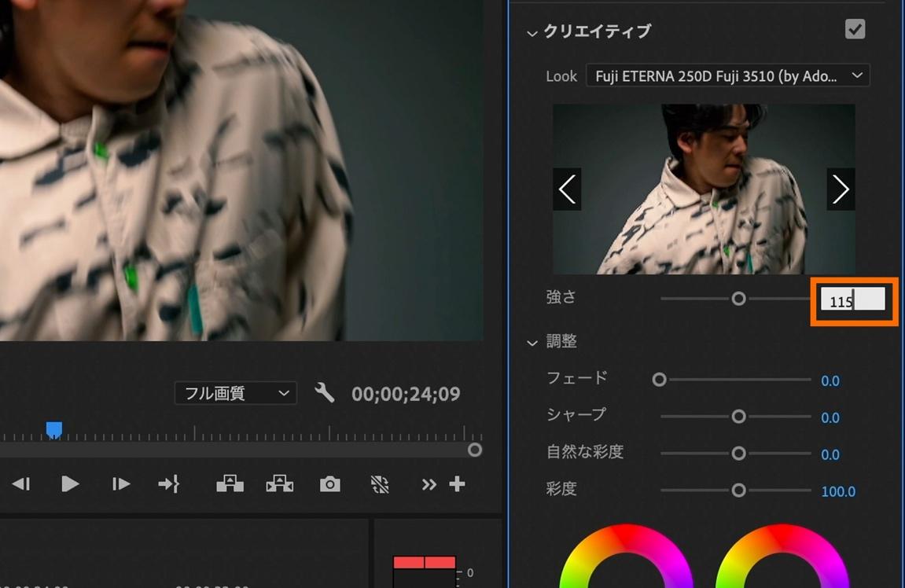
Task: Click the シャープ slider handle
Action: pos(738,416)
